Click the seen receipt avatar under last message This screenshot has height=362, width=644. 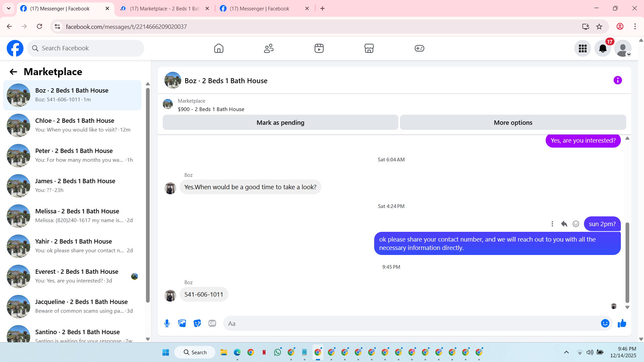[614, 306]
